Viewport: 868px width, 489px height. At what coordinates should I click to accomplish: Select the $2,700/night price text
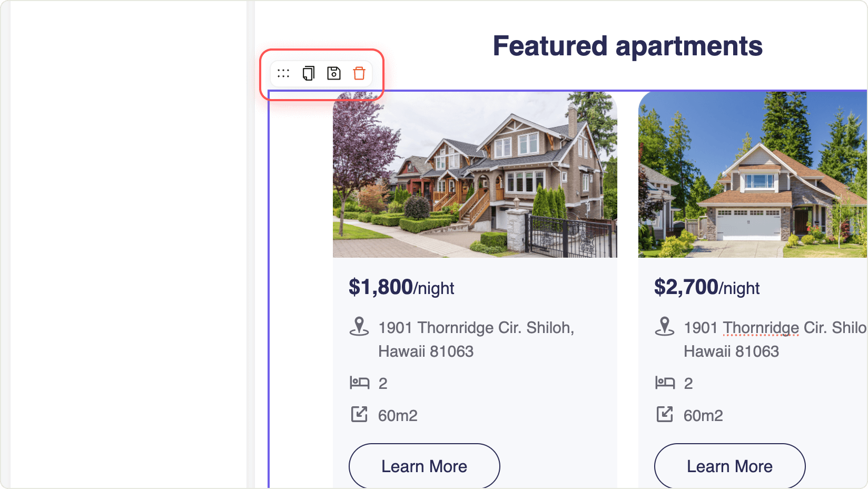(x=707, y=288)
